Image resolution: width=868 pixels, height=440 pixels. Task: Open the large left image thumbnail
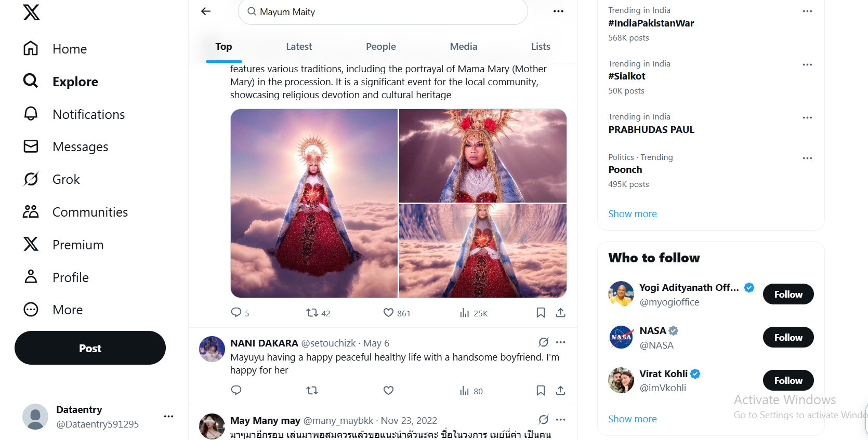pyautogui.click(x=314, y=203)
